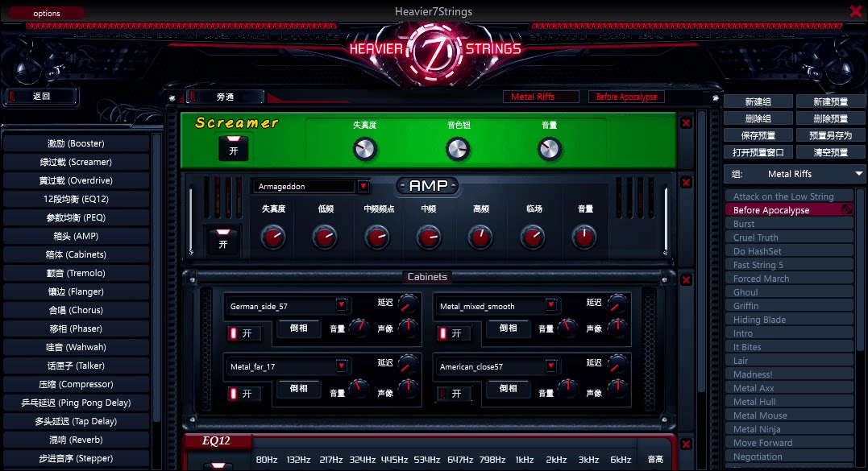The height and width of the screenshot is (471, 868).
Task: Add the 激励 (Booster) effect
Action: click(76, 144)
